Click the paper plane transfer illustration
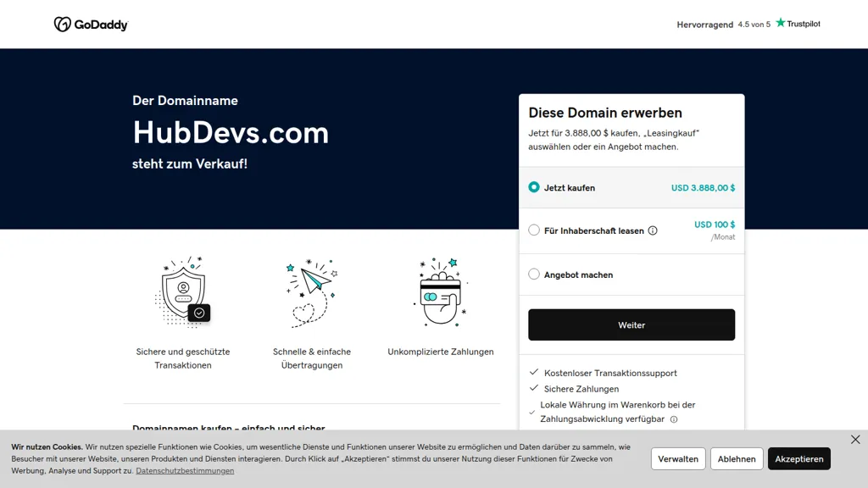 (312, 292)
